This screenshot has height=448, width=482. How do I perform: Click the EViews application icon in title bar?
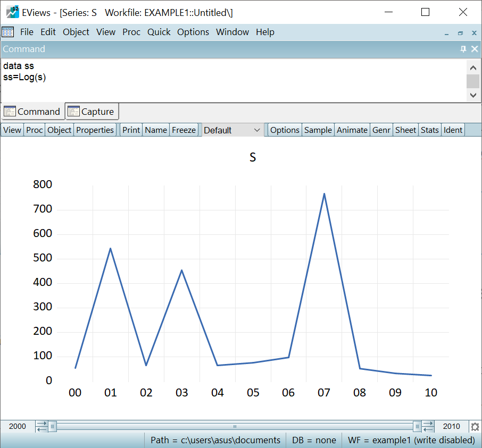point(12,12)
